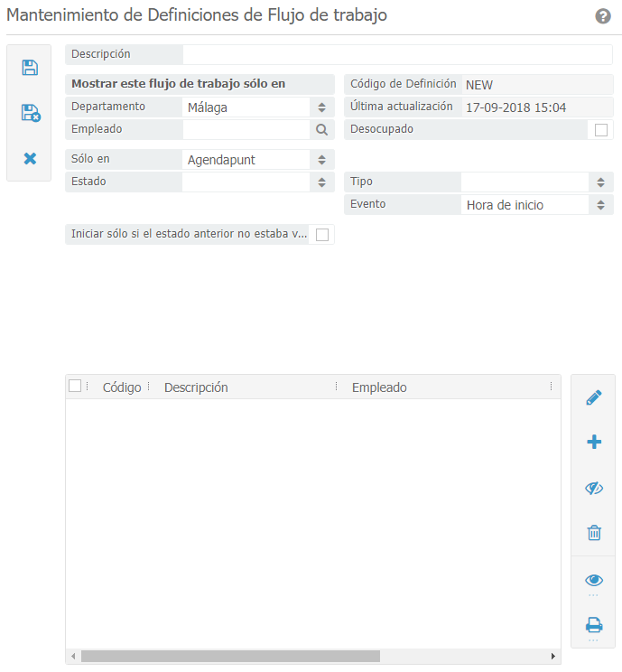
Task: Toggle the Desocupado checkbox
Action: click(x=601, y=130)
